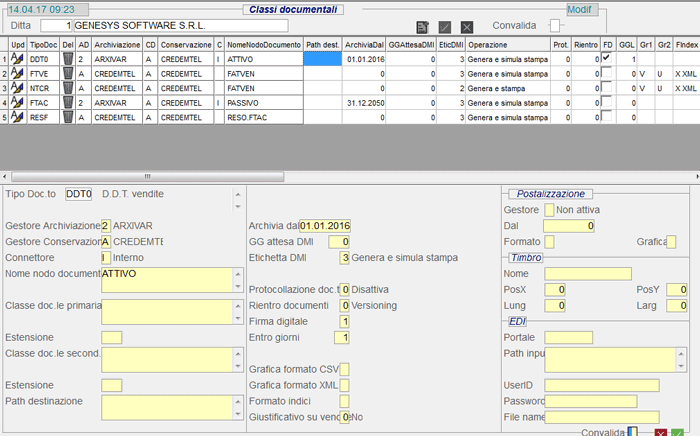700x436 pixels.
Task: Click the EDI Portale input field
Action: (569, 337)
